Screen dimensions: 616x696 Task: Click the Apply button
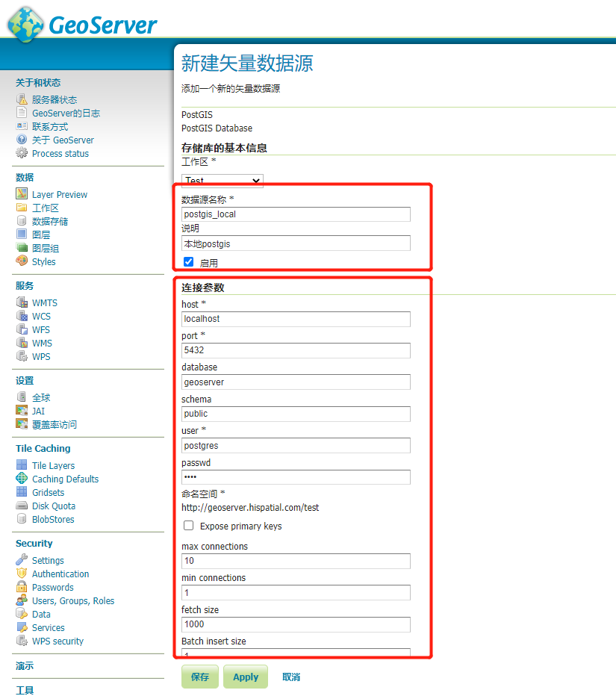tap(246, 677)
